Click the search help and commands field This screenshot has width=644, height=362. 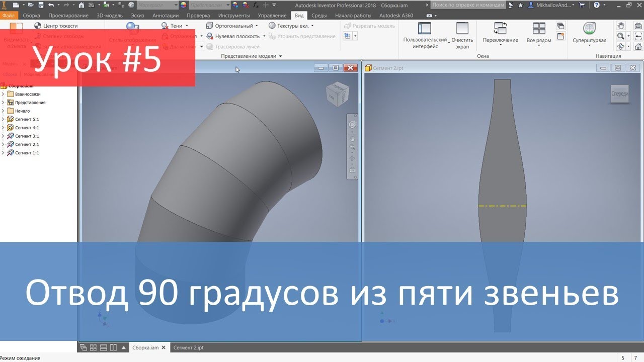tap(468, 5)
